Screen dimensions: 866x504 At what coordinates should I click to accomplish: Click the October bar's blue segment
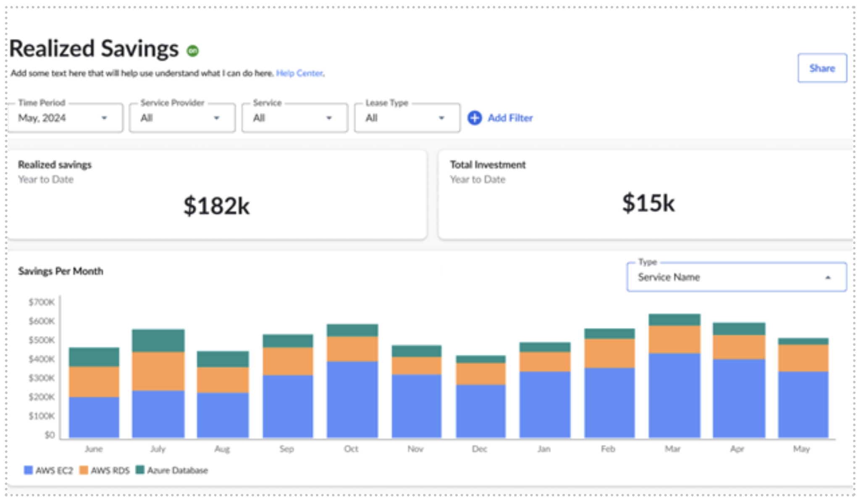point(352,399)
